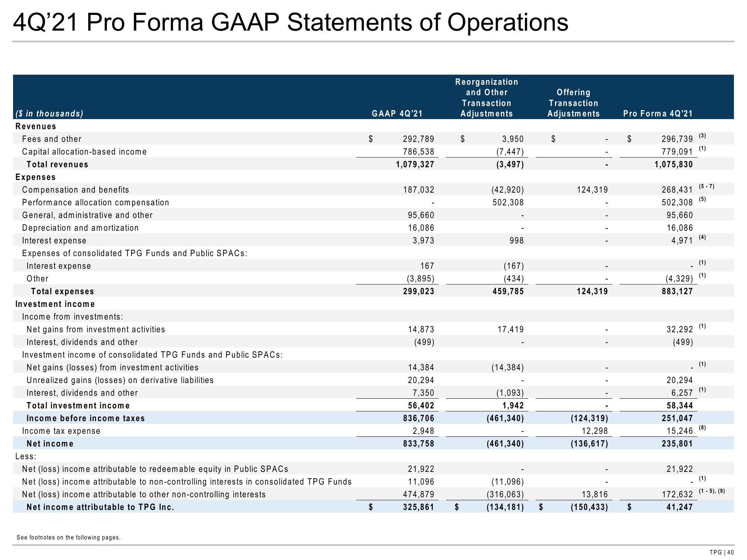Click the value 299,023
This screenshot has height=560, width=747.
418,291
